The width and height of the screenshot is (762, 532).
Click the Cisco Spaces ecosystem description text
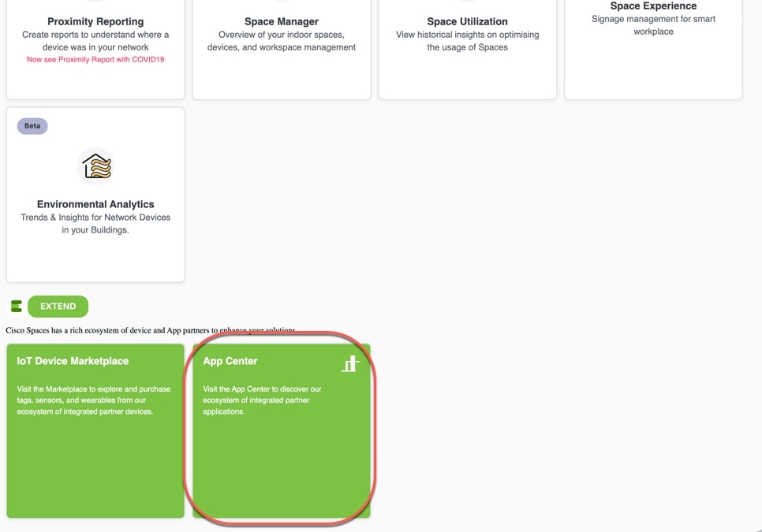150,330
